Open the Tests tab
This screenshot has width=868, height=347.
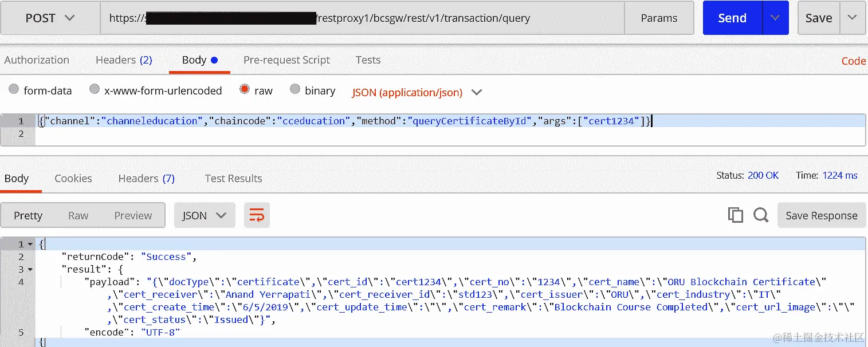coord(368,60)
